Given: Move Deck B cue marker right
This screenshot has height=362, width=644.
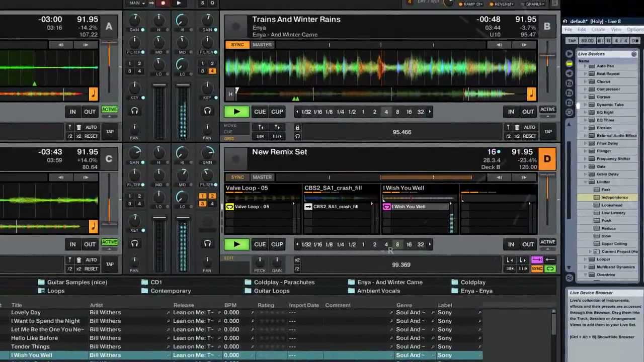Looking at the screenshot, I should [x=277, y=127].
